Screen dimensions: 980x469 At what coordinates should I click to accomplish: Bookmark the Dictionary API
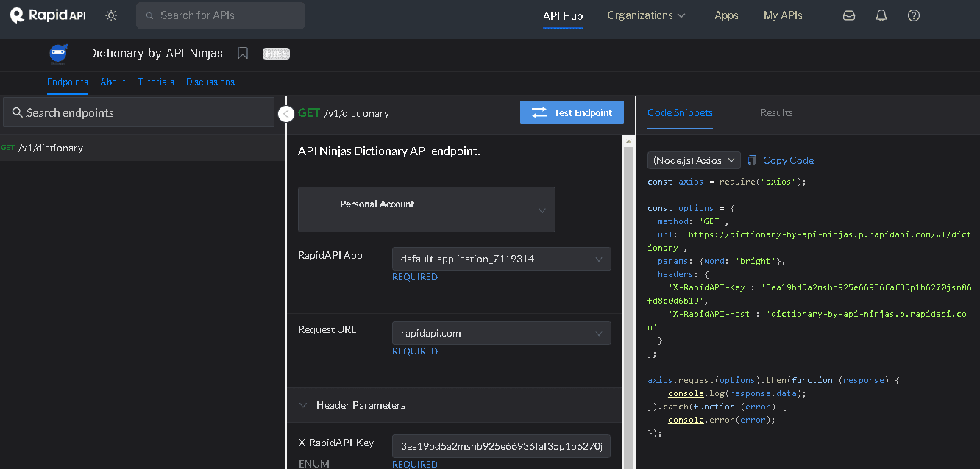[243, 54]
